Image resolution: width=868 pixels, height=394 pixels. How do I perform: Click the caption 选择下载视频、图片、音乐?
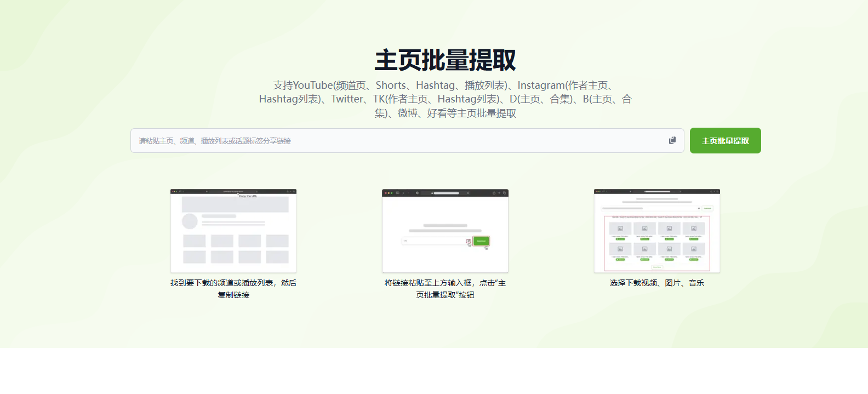(x=656, y=283)
